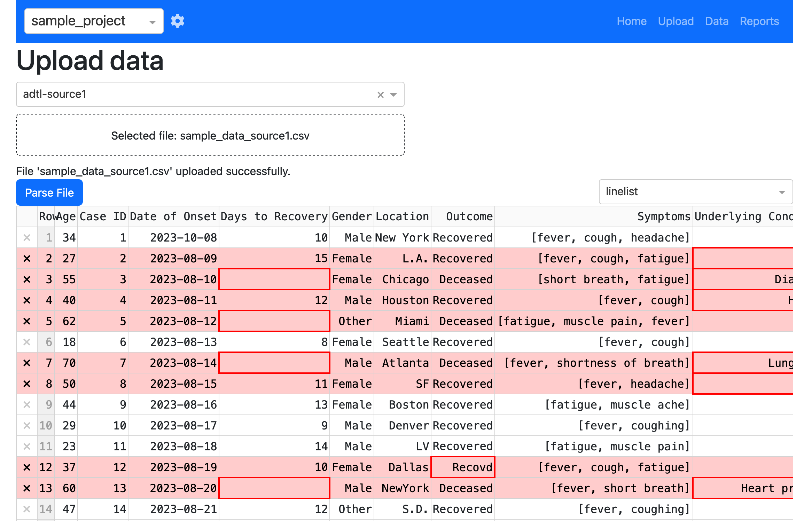Screen dimensions: 812x521
Task: Open the Reports page
Action: (x=759, y=21)
